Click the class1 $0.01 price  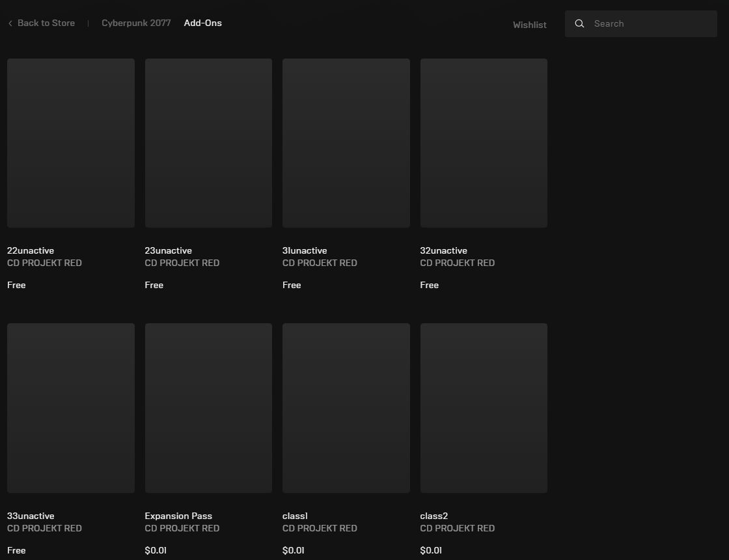(x=293, y=550)
